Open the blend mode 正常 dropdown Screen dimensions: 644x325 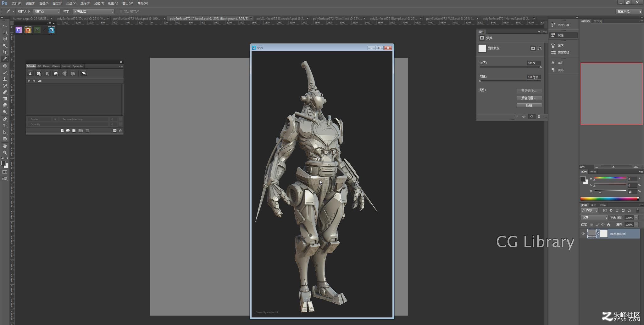tap(594, 218)
